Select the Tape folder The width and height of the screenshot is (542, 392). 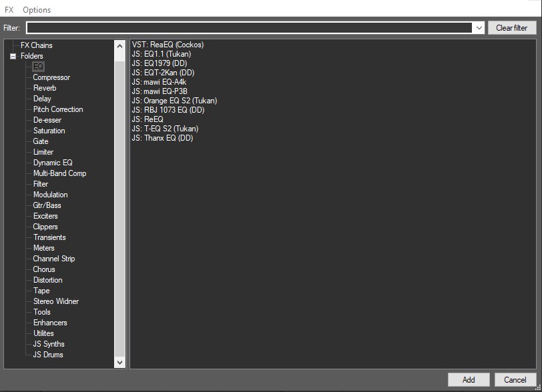(x=41, y=291)
